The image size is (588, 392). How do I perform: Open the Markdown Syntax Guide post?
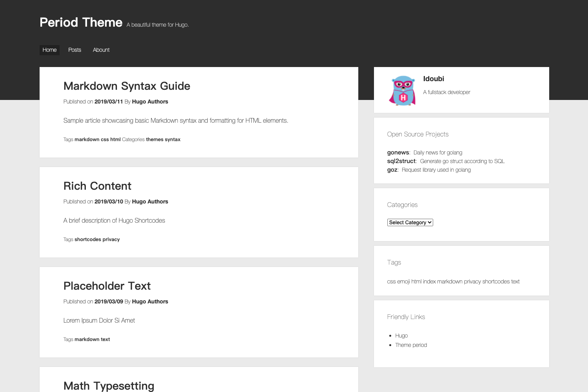[127, 86]
